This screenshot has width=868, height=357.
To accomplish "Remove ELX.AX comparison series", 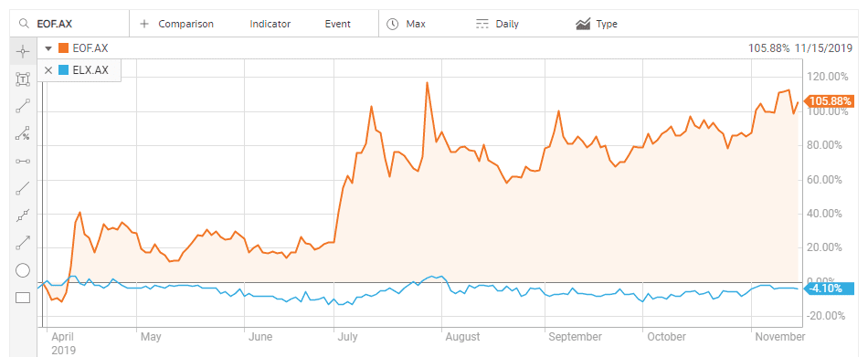I will tap(48, 69).
